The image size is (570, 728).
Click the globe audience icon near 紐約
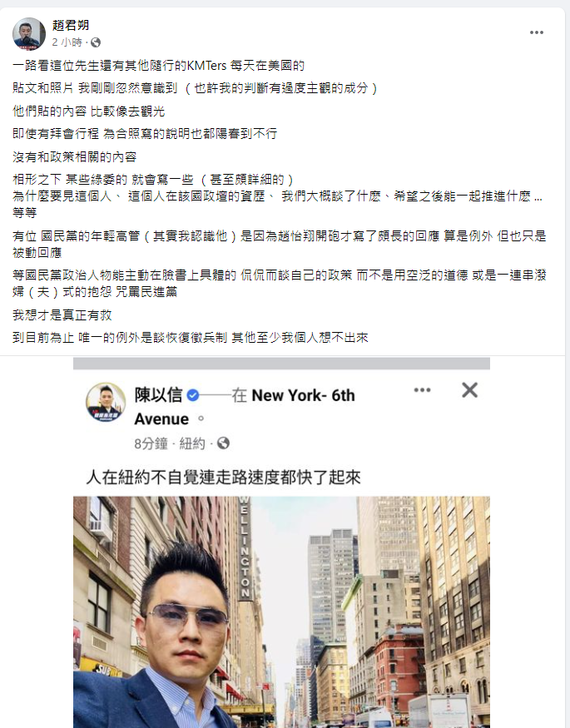coord(223,443)
